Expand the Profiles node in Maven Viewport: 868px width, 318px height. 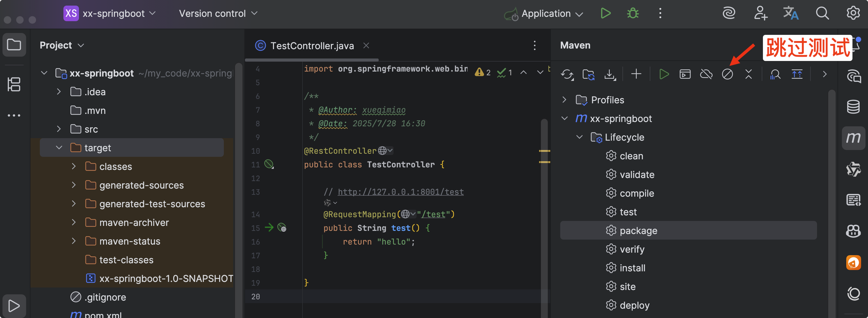point(564,100)
